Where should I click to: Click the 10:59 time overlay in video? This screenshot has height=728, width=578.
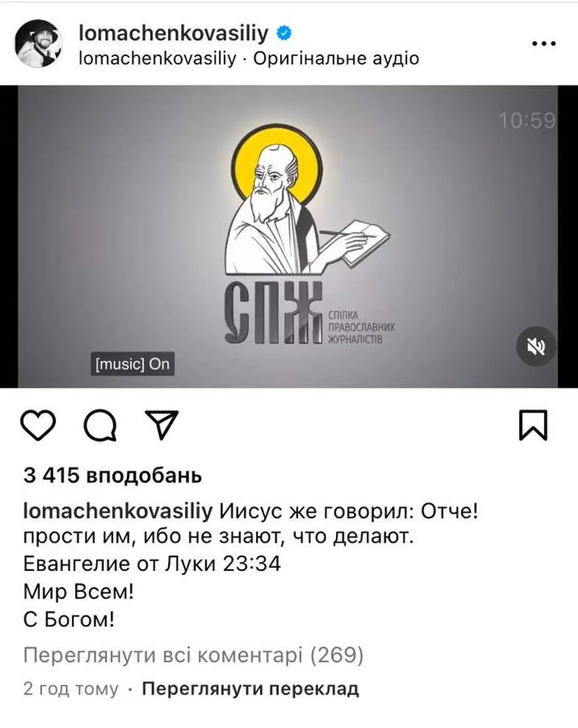coord(527,121)
